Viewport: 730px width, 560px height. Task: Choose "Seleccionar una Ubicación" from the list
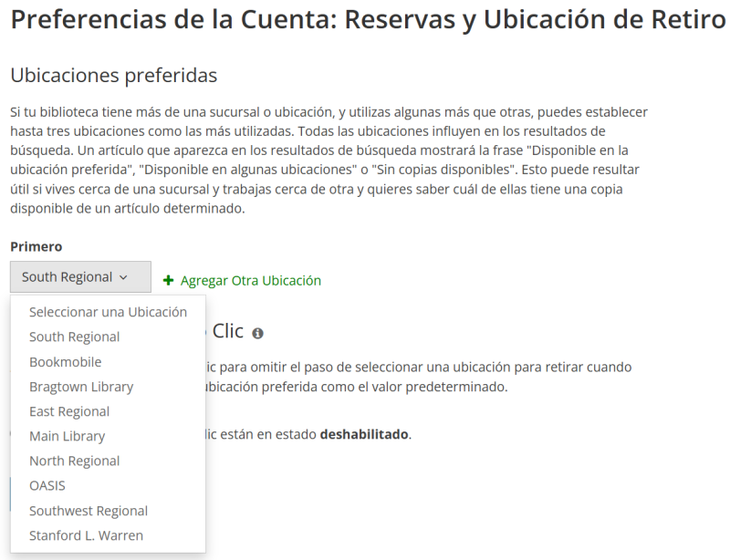108,312
